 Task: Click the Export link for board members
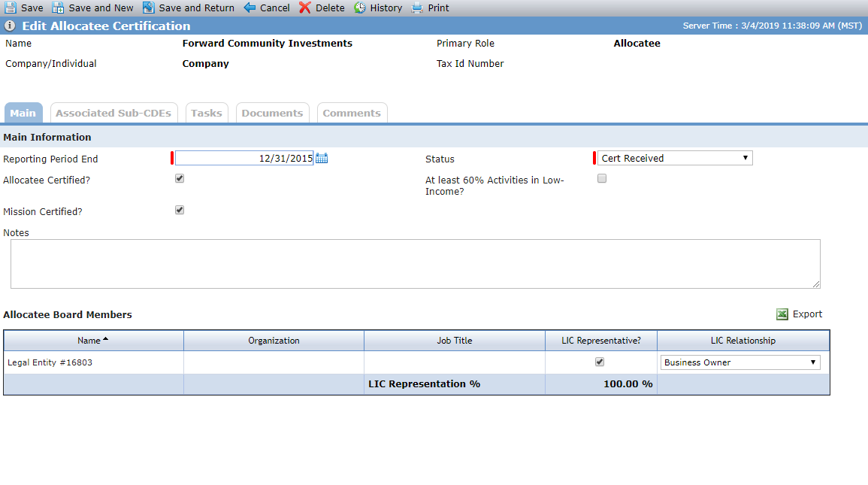[x=807, y=314]
